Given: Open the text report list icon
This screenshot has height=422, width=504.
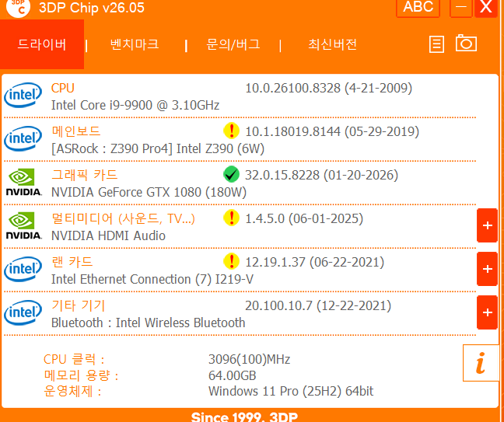Looking at the screenshot, I should point(436,44).
